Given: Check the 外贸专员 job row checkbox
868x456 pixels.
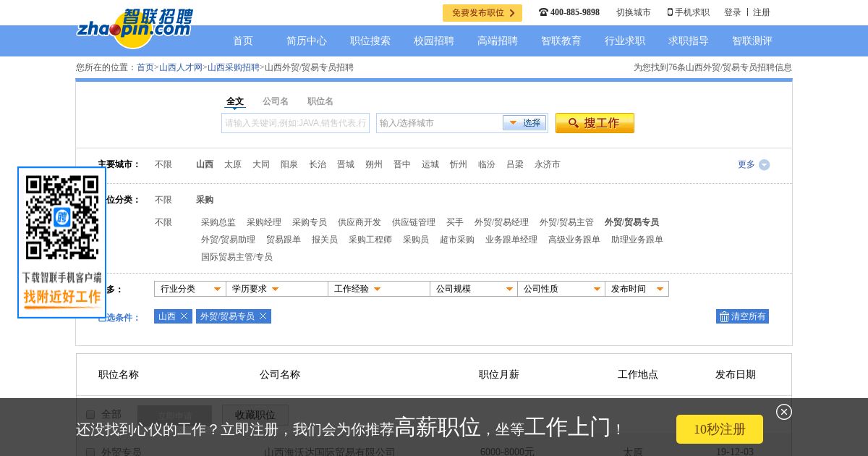Looking at the screenshot, I should click(x=90, y=452).
